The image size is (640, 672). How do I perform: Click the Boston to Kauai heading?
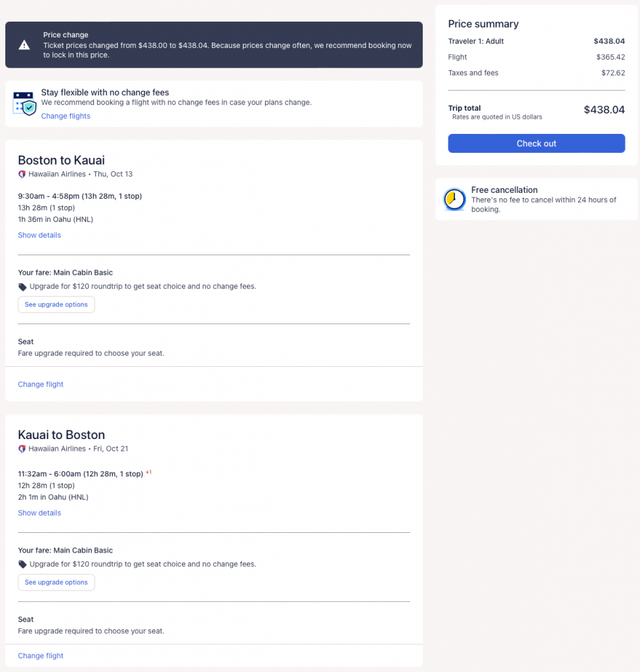click(x=61, y=160)
